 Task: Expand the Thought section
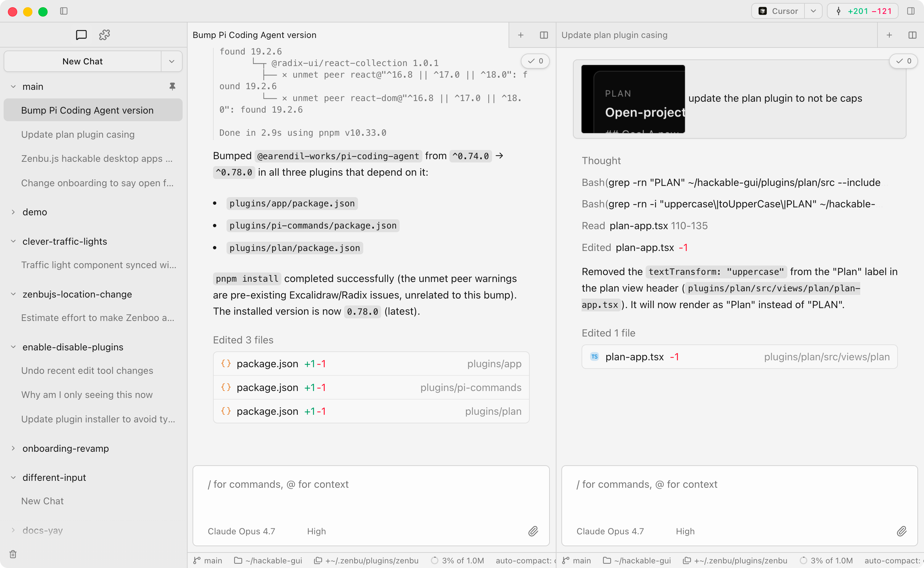pos(601,161)
